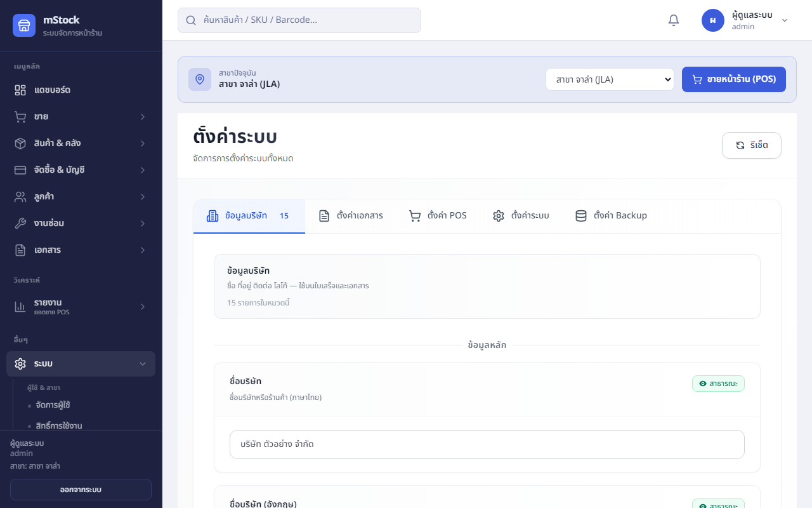The image size is (812, 508).
Task: Open the สาขา จาล่า (JLA) branch dropdown
Action: [x=610, y=79]
